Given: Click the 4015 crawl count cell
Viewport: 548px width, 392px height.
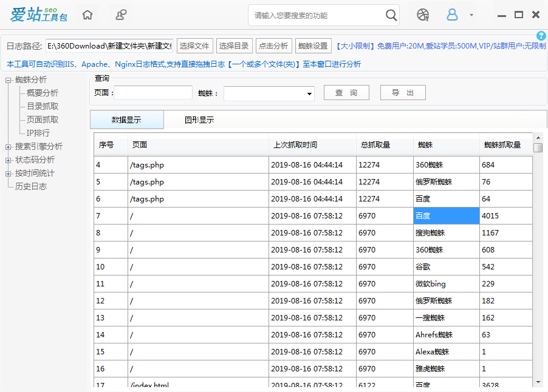Looking at the screenshot, I should coord(506,216).
